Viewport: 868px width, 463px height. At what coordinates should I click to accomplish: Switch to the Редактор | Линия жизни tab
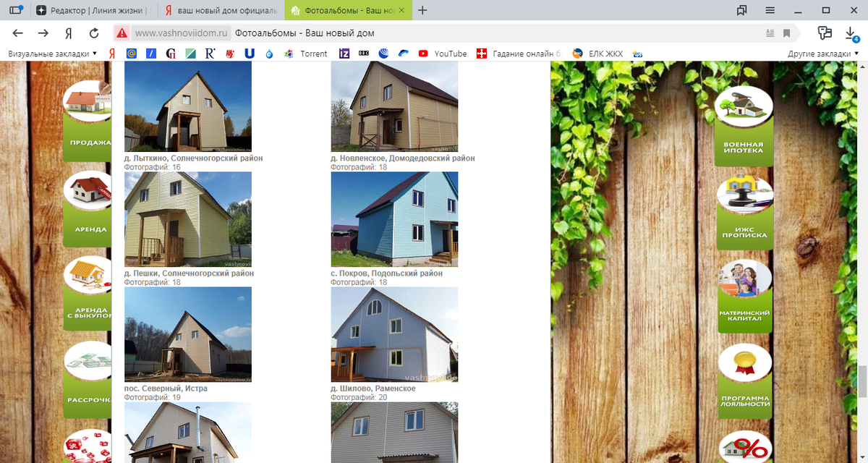click(93, 10)
